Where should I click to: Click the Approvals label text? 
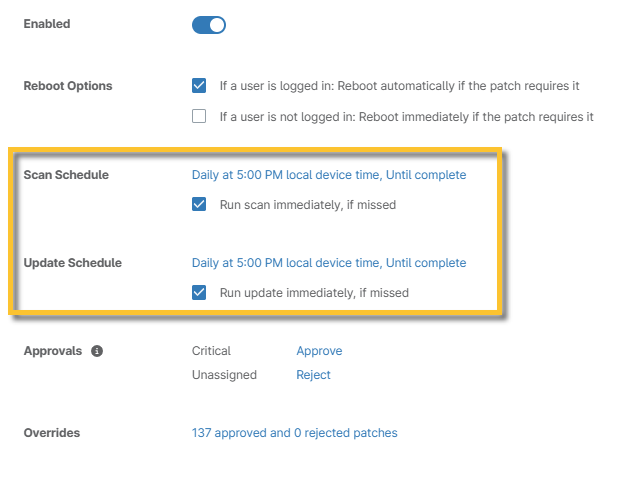click(53, 352)
